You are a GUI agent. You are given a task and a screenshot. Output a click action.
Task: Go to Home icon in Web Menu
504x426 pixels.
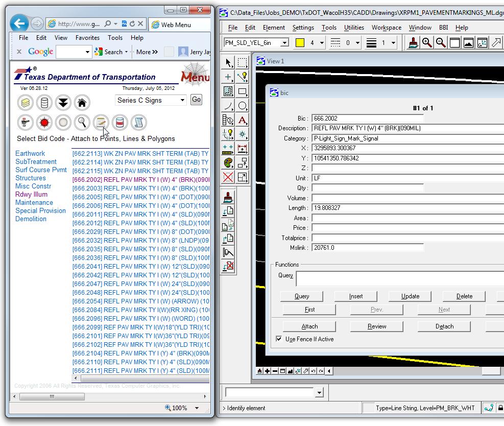coord(82,103)
